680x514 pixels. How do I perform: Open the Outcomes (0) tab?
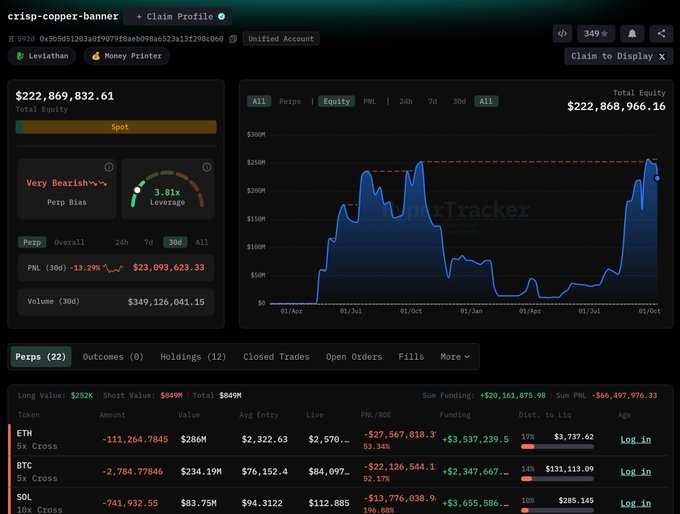113,357
